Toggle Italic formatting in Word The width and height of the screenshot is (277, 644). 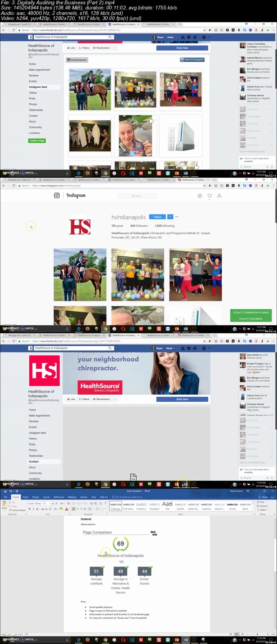pos(33,509)
